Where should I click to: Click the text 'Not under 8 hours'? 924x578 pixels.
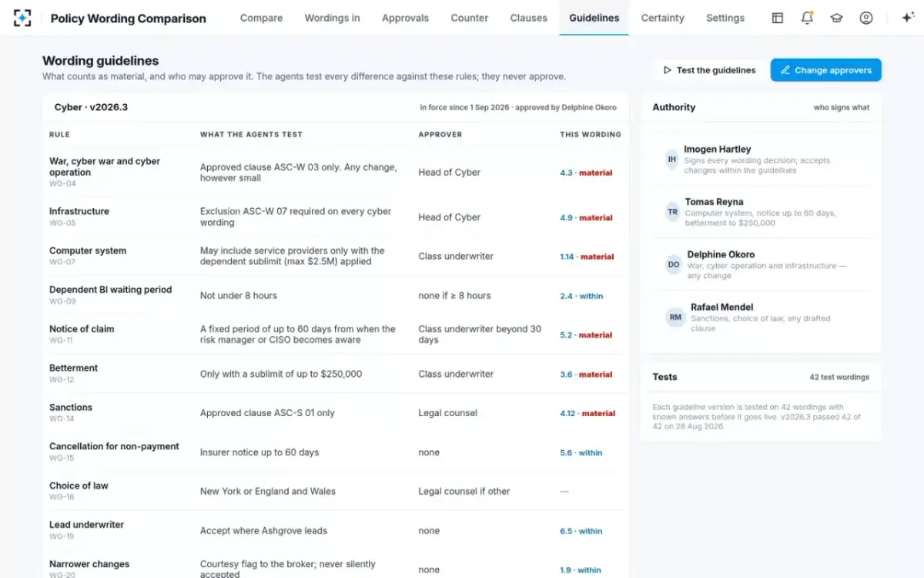[239, 296]
